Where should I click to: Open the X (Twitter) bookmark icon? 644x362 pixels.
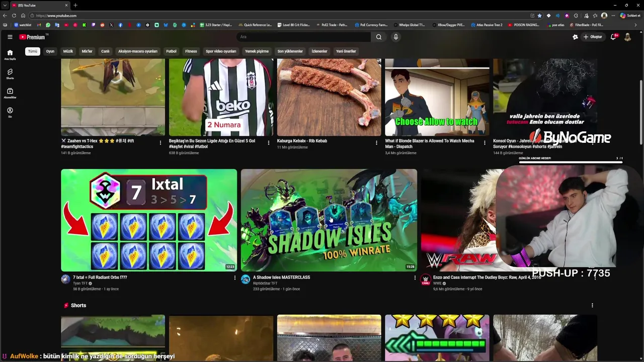coord(111,25)
